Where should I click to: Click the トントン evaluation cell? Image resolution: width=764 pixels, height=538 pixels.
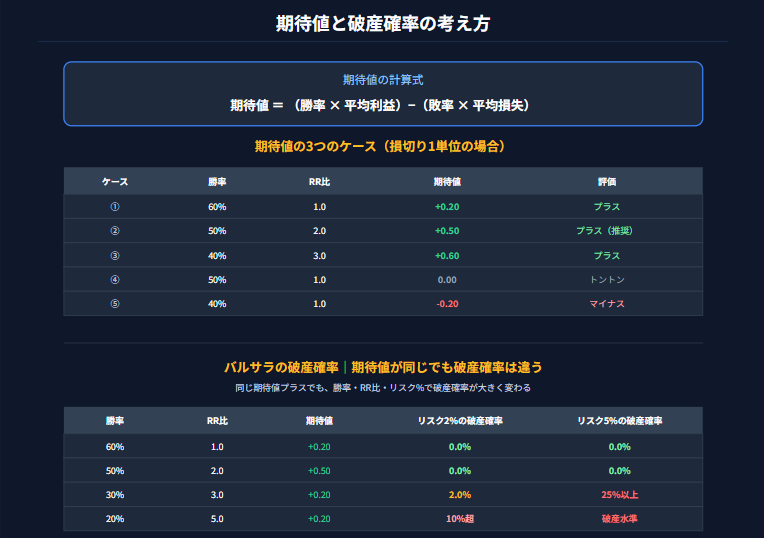click(606, 280)
